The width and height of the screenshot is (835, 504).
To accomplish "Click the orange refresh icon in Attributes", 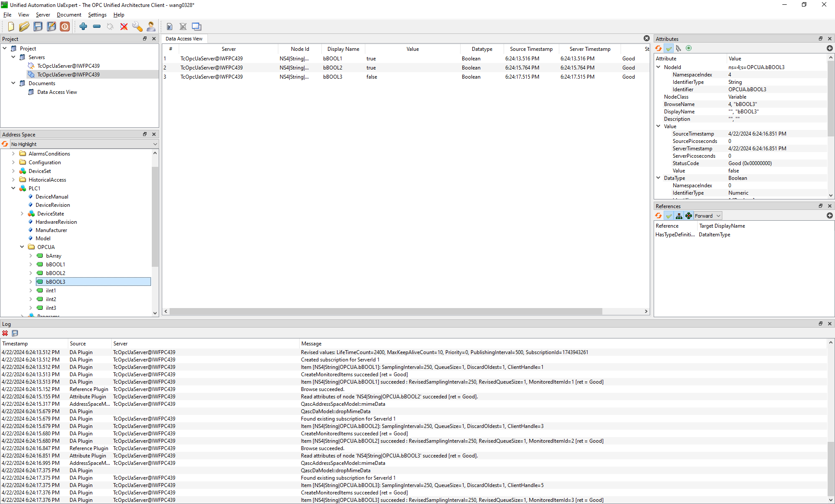I will click(x=658, y=48).
